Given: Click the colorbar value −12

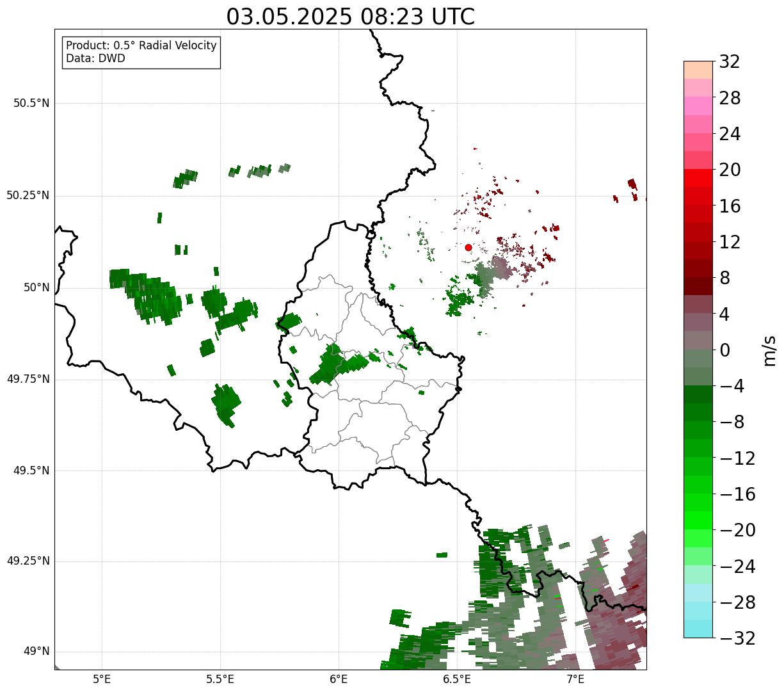Looking at the screenshot, I should (x=737, y=458).
